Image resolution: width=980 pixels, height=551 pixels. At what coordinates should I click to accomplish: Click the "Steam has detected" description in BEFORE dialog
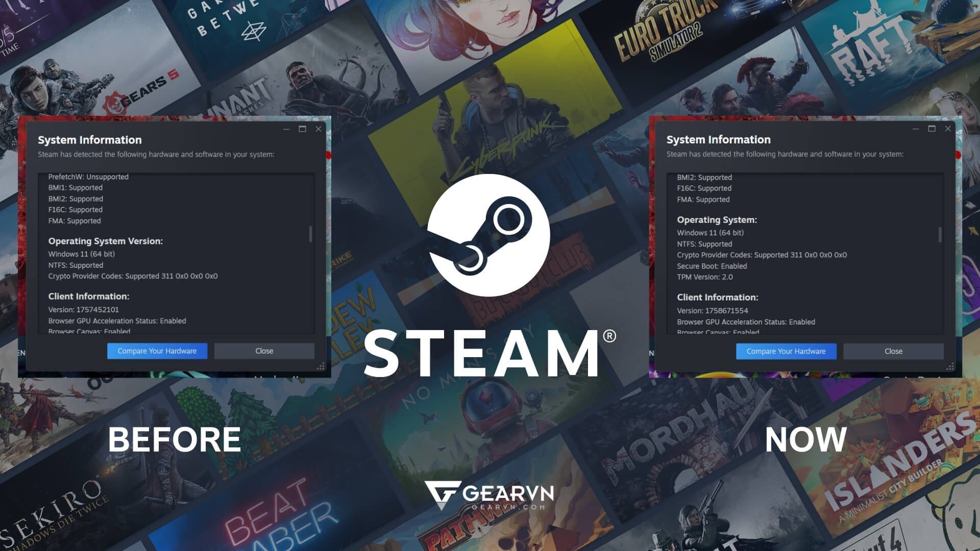[156, 154]
